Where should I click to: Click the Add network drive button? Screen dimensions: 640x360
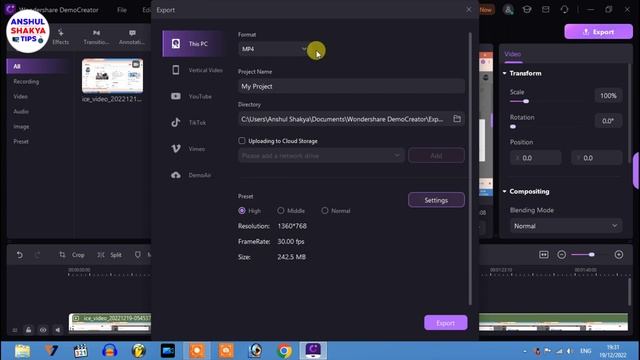[x=436, y=156]
